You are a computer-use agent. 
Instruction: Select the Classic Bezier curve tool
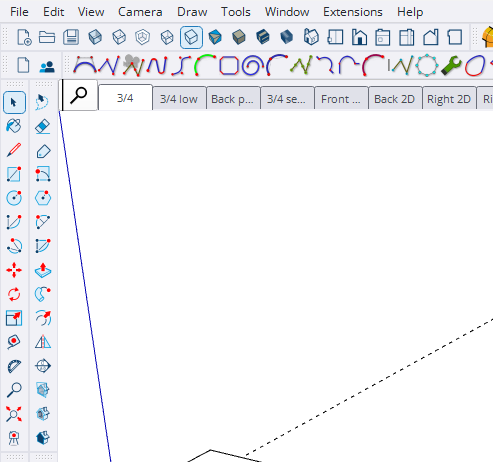click(85, 65)
